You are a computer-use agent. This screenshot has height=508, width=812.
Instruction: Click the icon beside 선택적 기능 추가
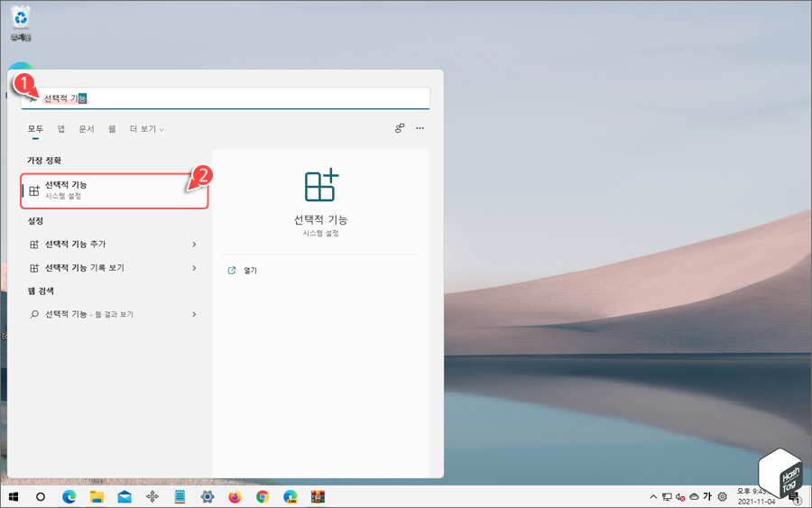(x=34, y=245)
